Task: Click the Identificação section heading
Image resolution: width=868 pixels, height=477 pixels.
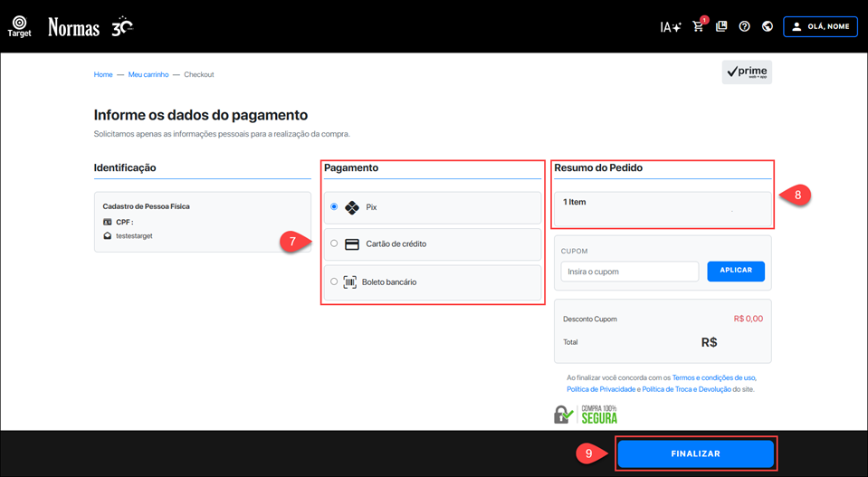Action: click(125, 167)
